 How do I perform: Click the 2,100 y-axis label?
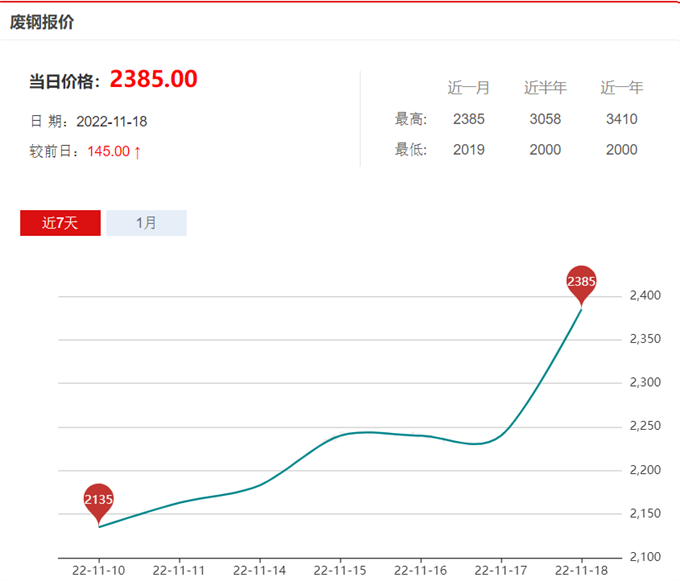pos(645,557)
